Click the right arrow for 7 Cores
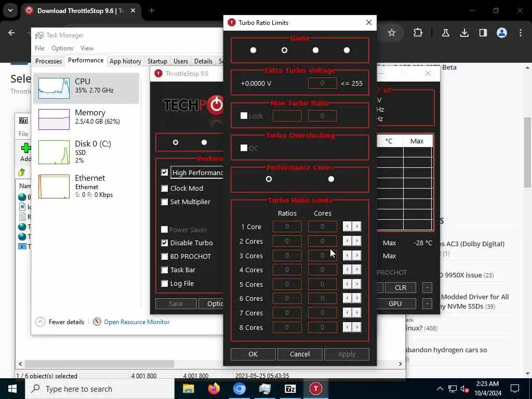Image resolution: width=532 pixels, height=399 pixels. 356,312
